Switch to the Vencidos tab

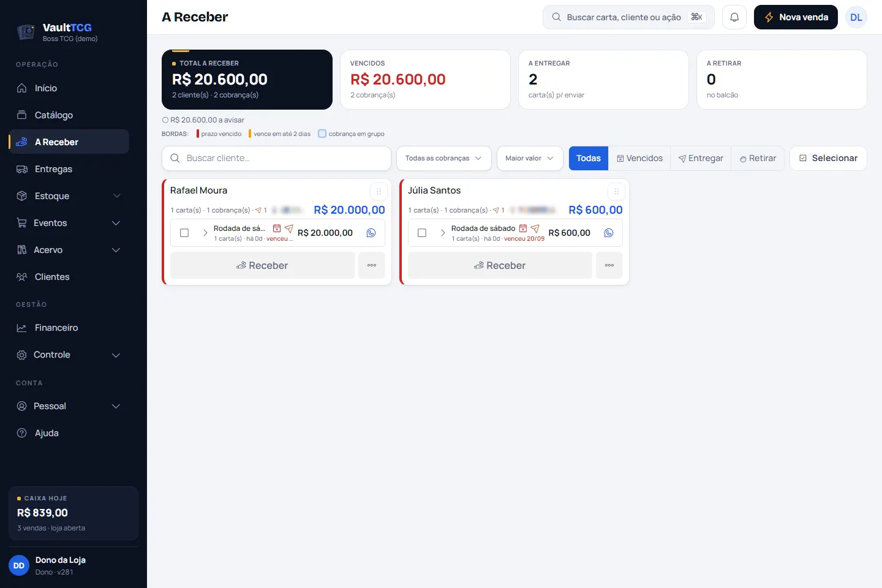(x=639, y=158)
